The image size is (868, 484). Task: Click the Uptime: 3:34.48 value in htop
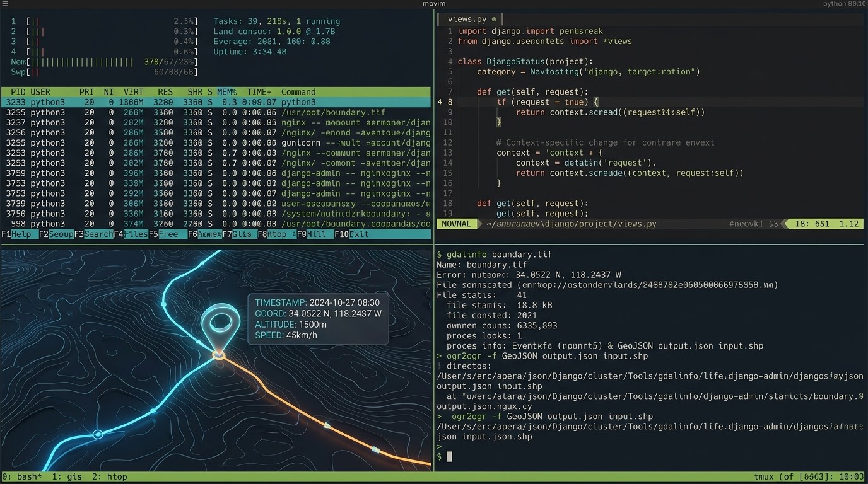pyautogui.click(x=250, y=52)
